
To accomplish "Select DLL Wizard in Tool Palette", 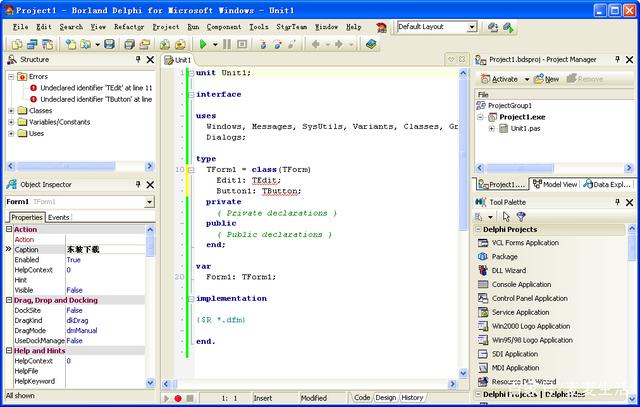I will 509,271.
